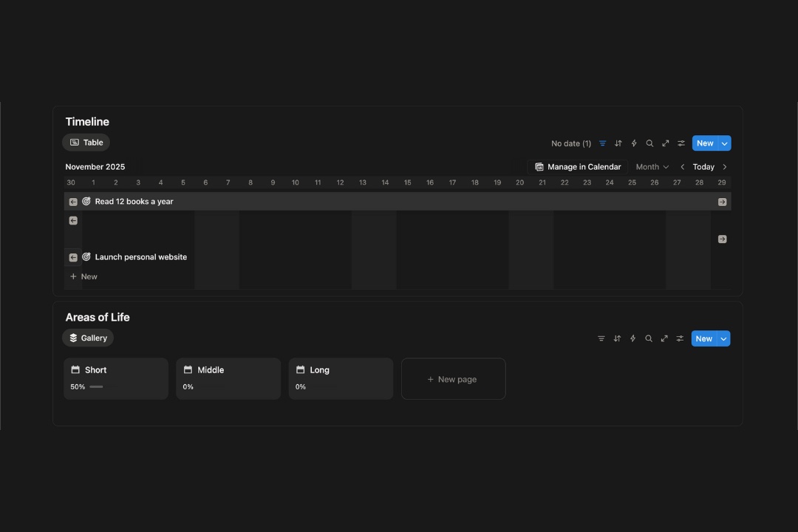Jump left to Launch personal website start
This screenshot has height=532, width=798.
pyautogui.click(x=73, y=257)
